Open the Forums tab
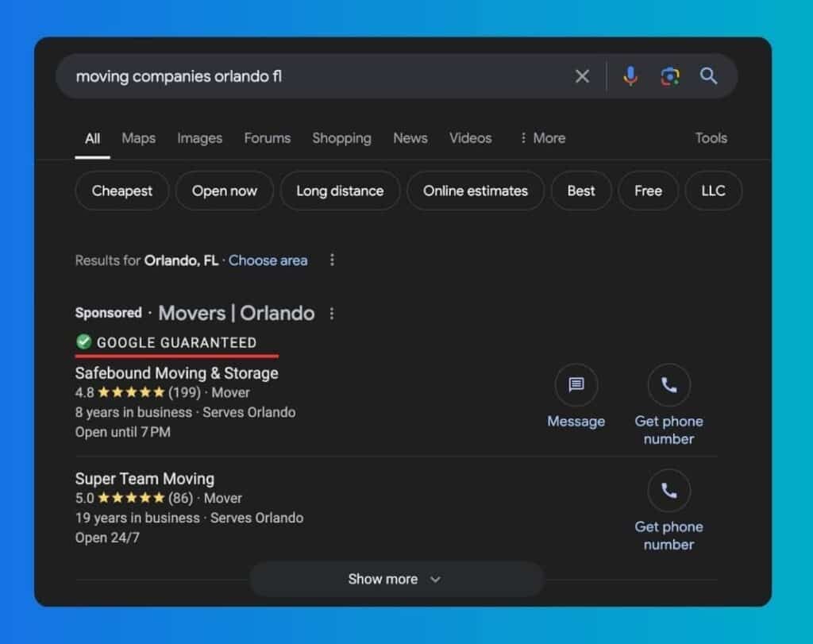This screenshot has height=644, width=813. coord(267,138)
